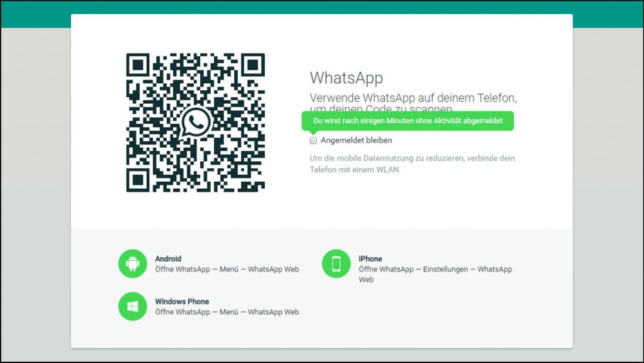Viewport: 644px width, 363px height.
Task: Click the iPhone instruction mentioning Einstellungen
Action: point(435,274)
